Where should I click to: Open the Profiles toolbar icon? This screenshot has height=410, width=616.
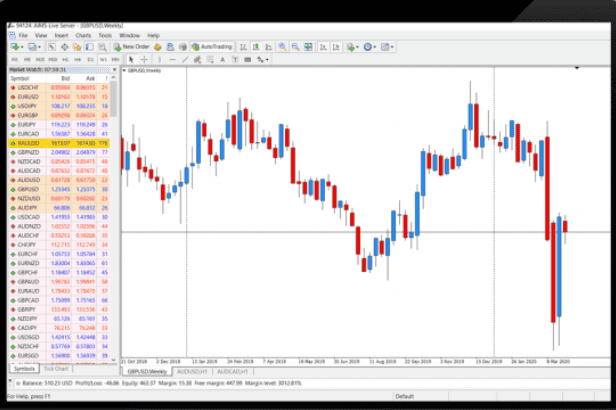(x=32, y=47)
